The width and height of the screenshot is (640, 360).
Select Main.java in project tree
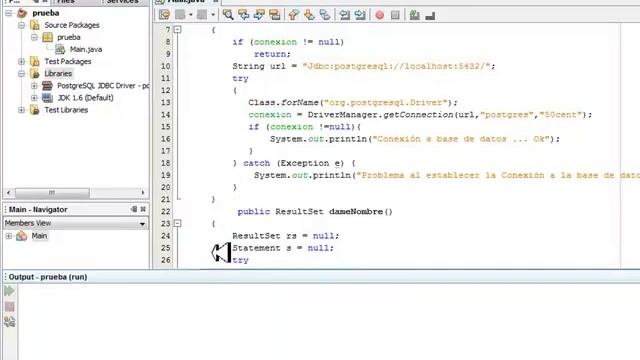86,49
